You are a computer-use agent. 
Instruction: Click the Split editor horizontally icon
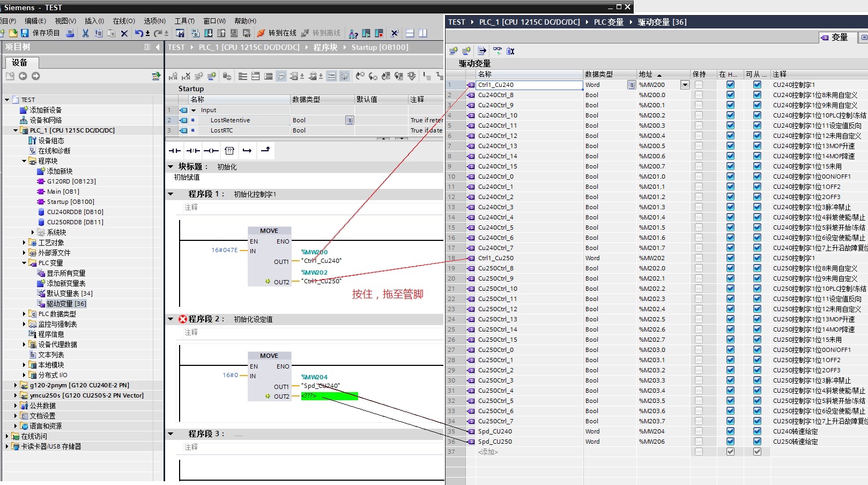[x=410, y=33]
